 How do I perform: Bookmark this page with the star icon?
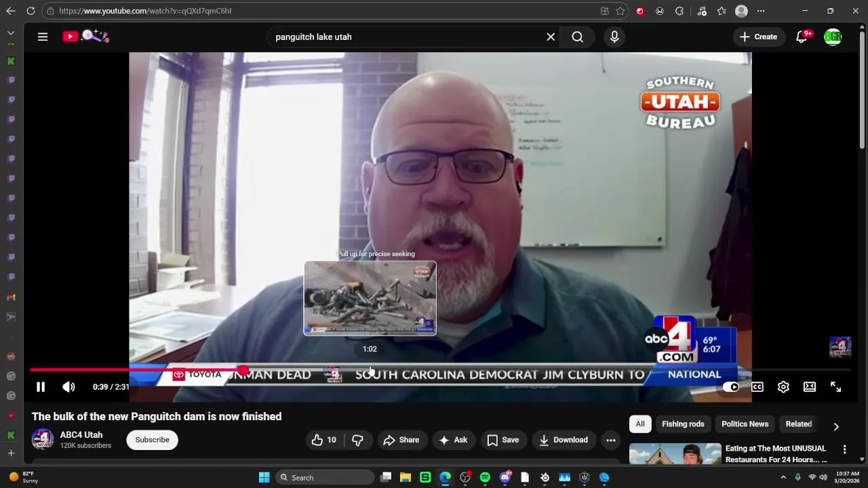click(x=620, y=11)
